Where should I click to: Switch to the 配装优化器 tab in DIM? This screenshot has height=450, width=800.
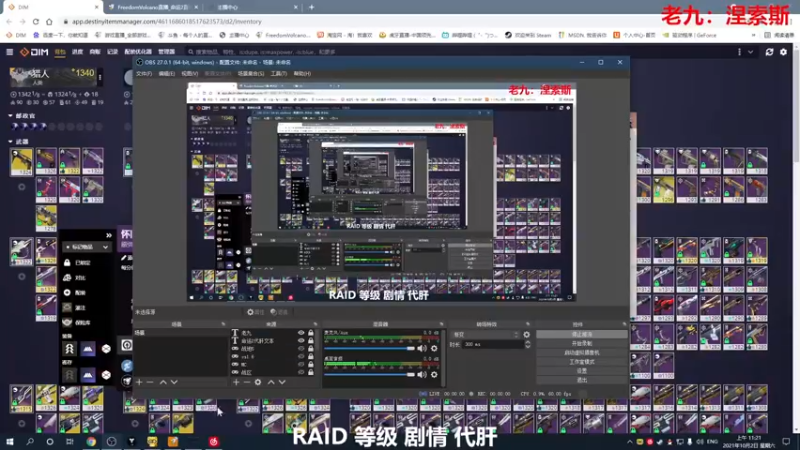pyautogui.click(x=138, y=52)
